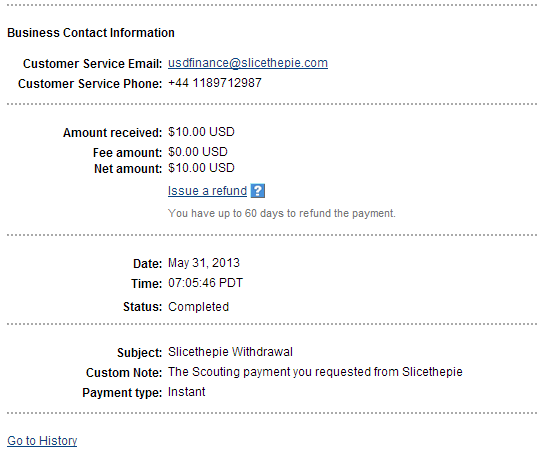Click the Instant payment type value
This screenshot has width=538, height=455.
point(186,392)
